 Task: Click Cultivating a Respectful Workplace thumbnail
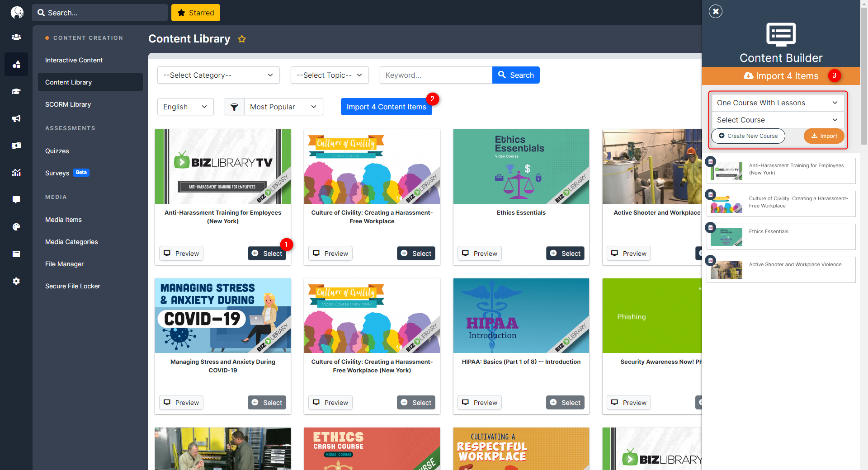point(521,449)
